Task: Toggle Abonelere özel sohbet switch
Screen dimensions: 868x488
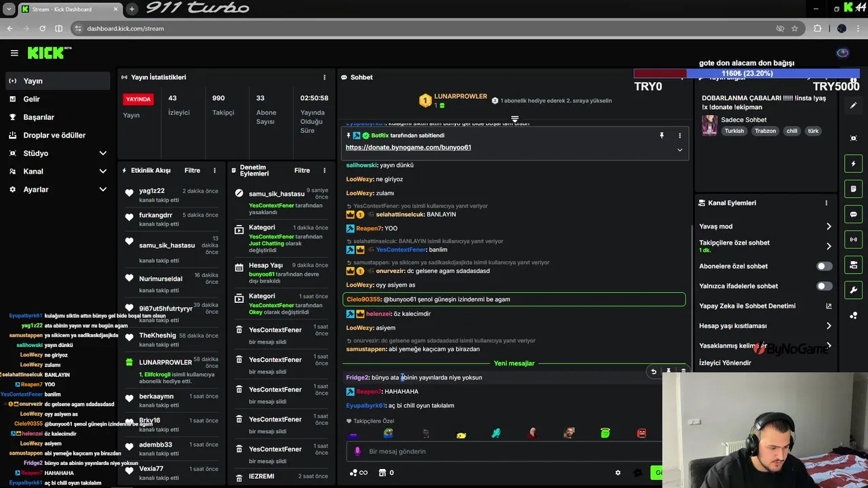Action: tap(824, 266)
